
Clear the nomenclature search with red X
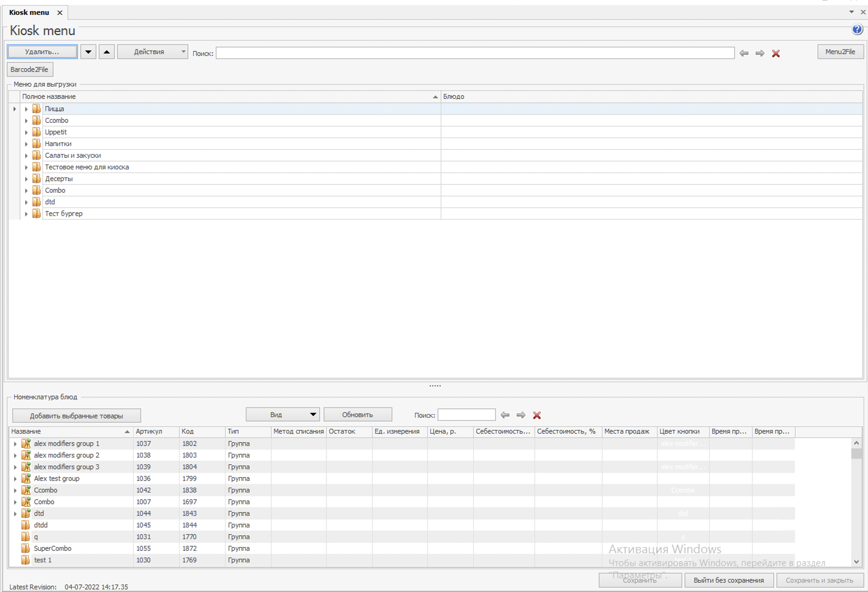click(537, 415)
